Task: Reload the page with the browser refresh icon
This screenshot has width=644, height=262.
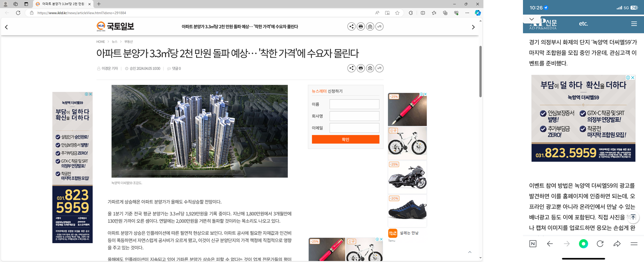Action: pyautogui.click(x=18, y=13)
